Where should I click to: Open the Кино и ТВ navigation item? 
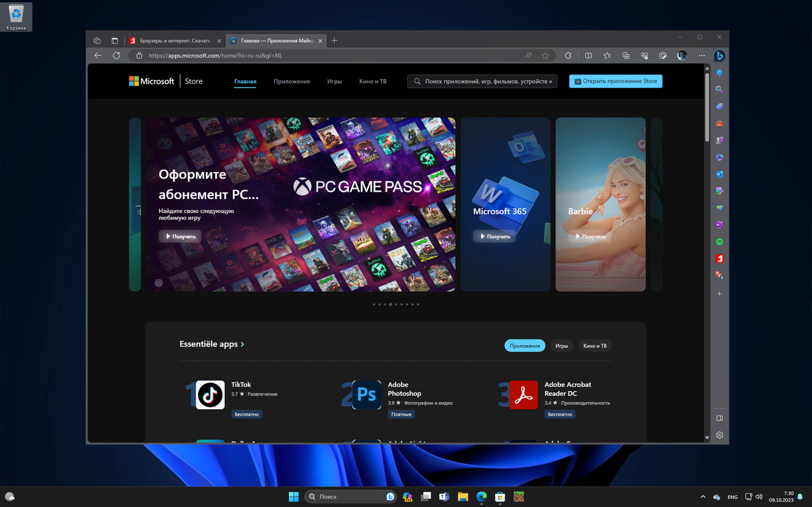point(373,81)
